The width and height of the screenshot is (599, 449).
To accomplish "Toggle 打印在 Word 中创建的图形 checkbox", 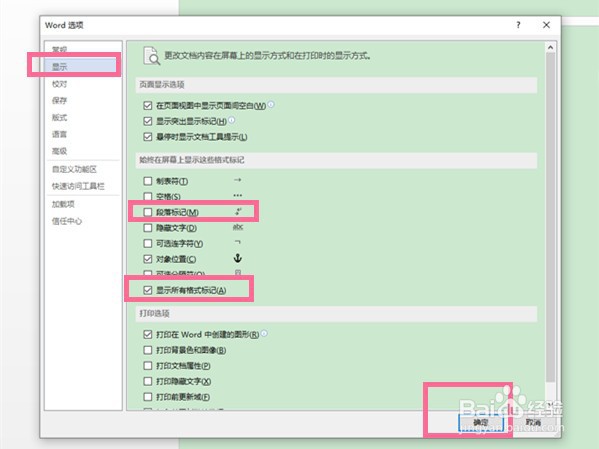I will point(148,334).
